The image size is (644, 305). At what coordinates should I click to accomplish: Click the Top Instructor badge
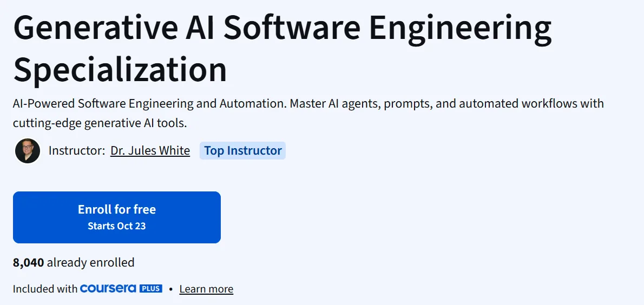pos(243,151)
